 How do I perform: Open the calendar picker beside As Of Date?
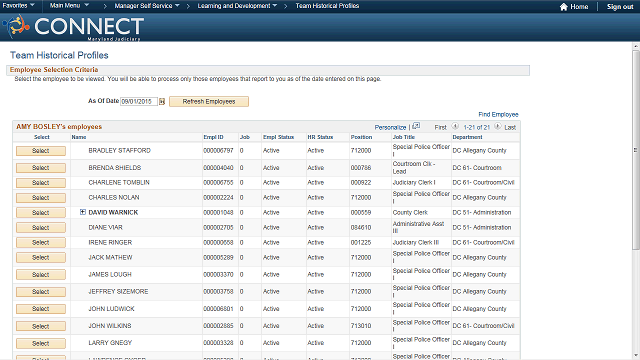coord(162,102)
